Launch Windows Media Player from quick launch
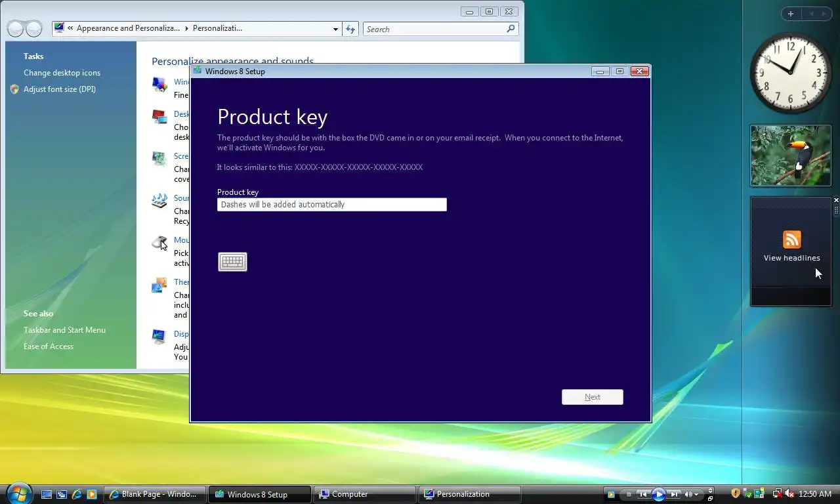The image size is (840, 504). tap(92, 494)
